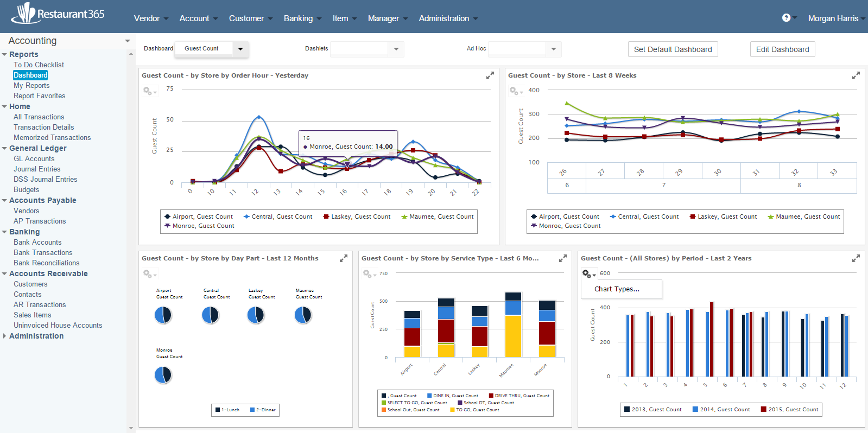Open gear settings on Last 8 Weeks chart
The width and height of the screenshot is (868, 433).
[515, 91]
